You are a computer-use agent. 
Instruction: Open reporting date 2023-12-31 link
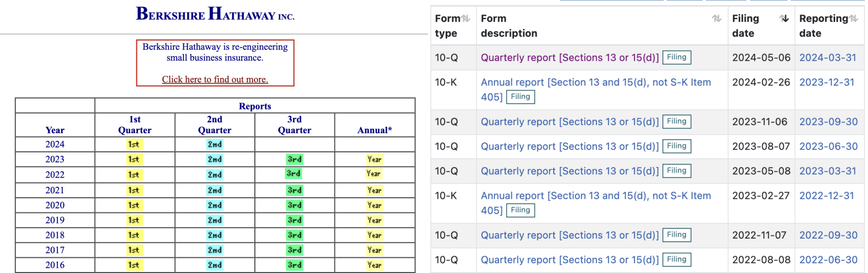coord(827,82)
